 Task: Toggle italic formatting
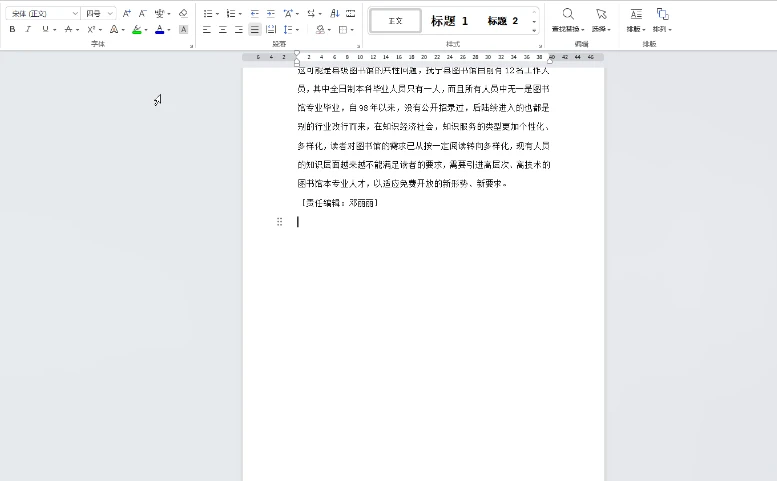click(x=28, y=30)
